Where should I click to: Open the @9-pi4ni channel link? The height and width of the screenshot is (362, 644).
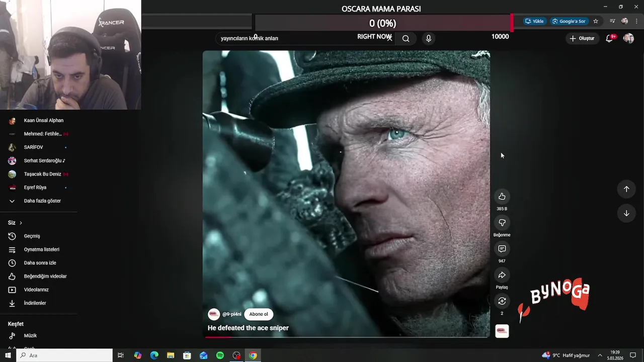[232, 314]
